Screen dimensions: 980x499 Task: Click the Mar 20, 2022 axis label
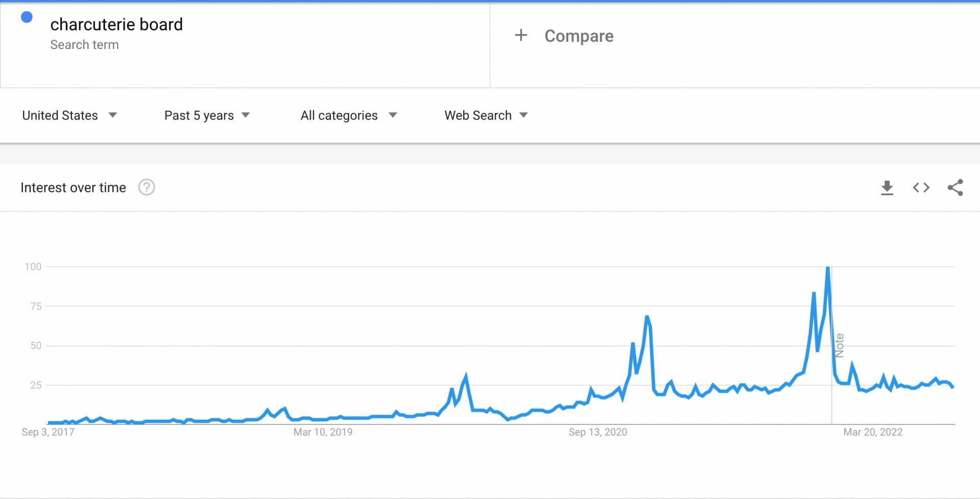[873, 432]
